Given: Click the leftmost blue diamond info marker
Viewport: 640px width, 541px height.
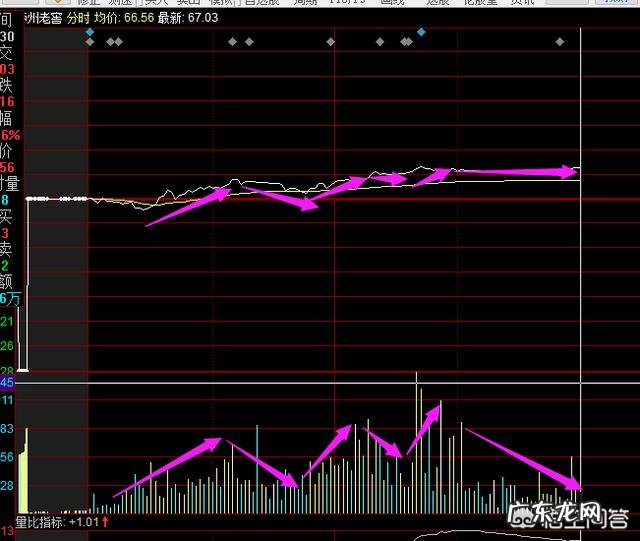Looking at the screenshot, I should pos(89,32).
